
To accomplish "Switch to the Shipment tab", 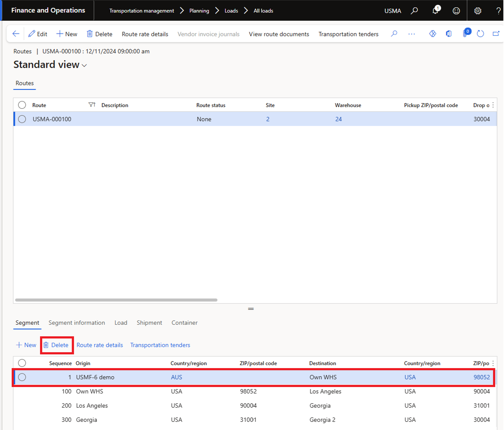I will click(x=149, y=323).
